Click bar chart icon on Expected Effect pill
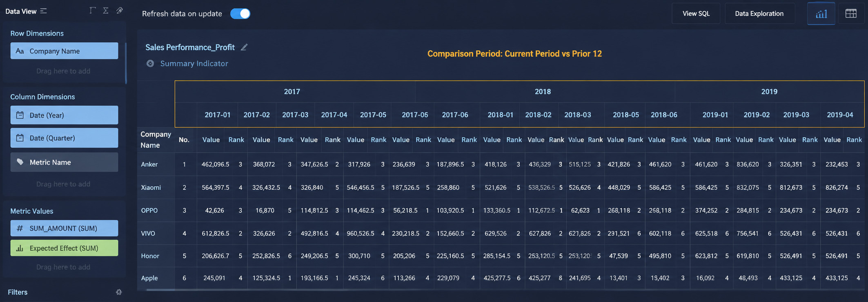This screenshot has height=302, width=868. [x=20, y=248]
